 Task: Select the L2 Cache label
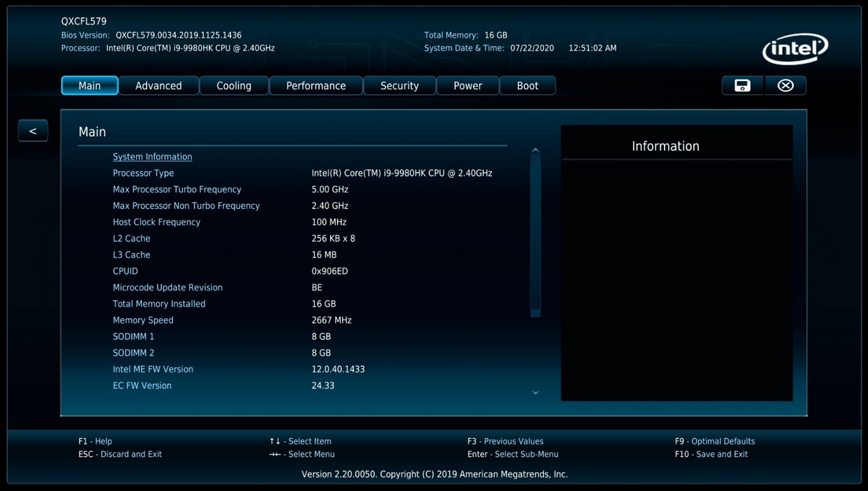coord(132,239)
